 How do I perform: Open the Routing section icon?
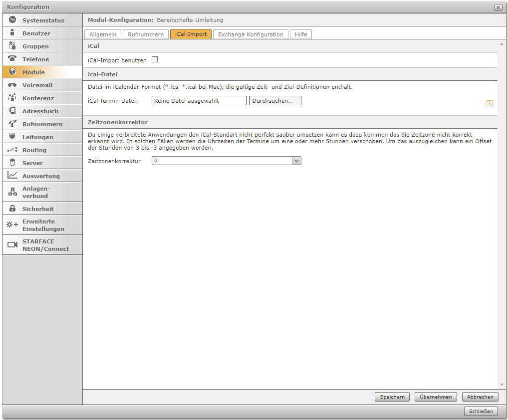[x=12, y=150]
